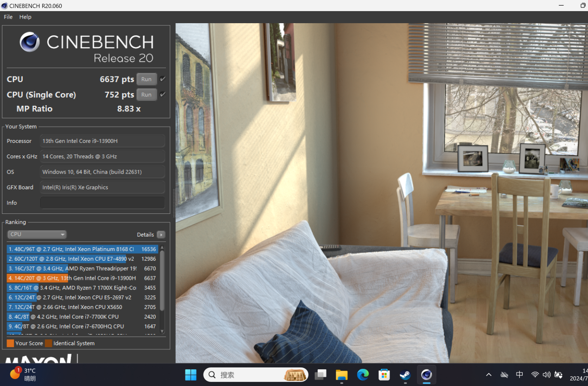
Task: Open the CPU ranking dropdown
Action: (x=37, y=234)
